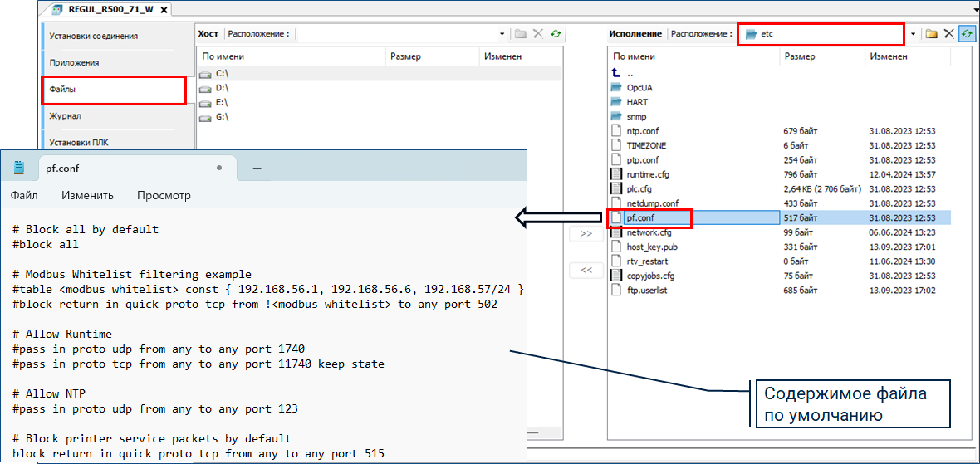Select drive D:\ in host list
The height and width of the screenshot is (464, 980).
pos(221,87)
